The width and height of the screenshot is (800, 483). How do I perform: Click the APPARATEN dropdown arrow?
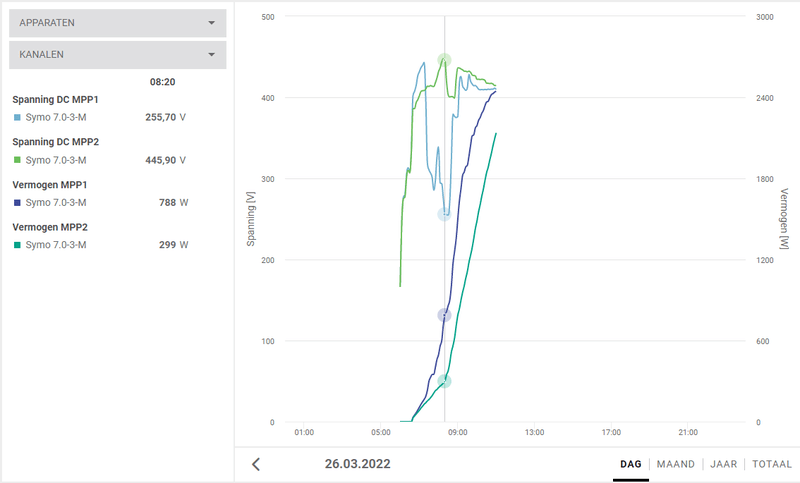(x=211, y=22)
